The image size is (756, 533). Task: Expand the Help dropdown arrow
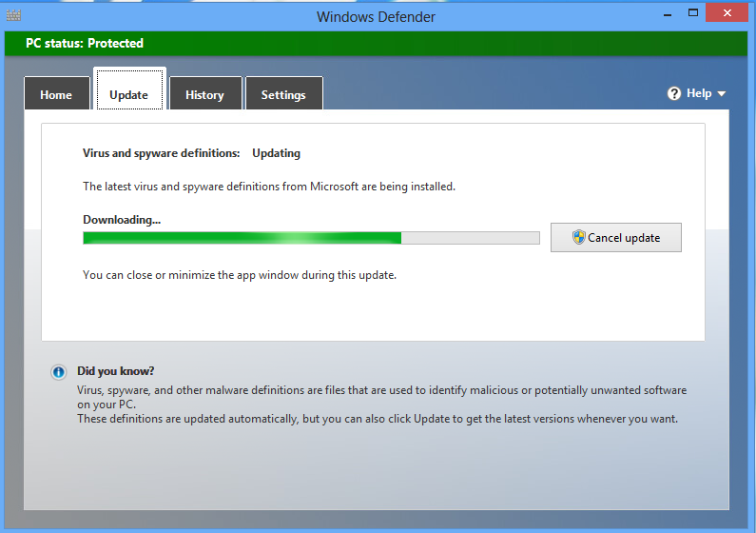pos(721,94)
